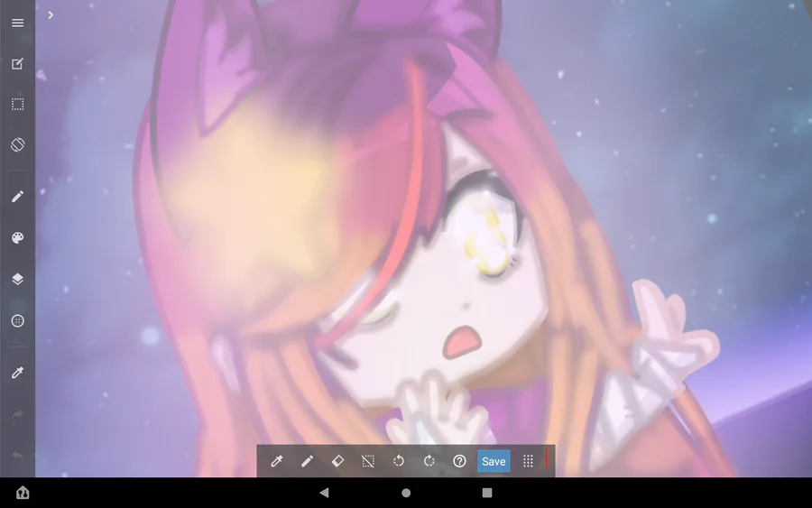This screenshot has width=812, height=508.
Task: Open the color palette panel
Action: pos(18,237)
